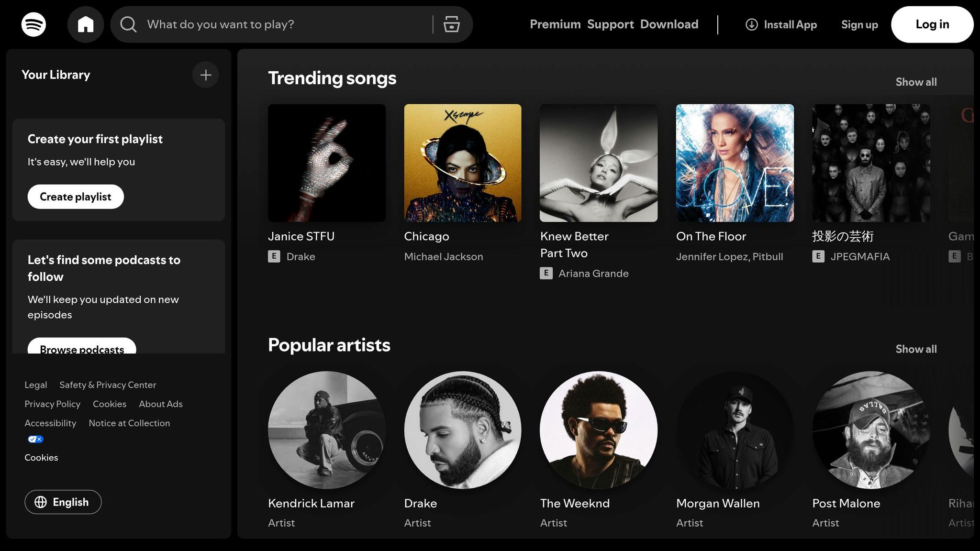Click the Spotify logo icon
The height and width of the screenshot is (551, 980).
click(x=33, y=24)
